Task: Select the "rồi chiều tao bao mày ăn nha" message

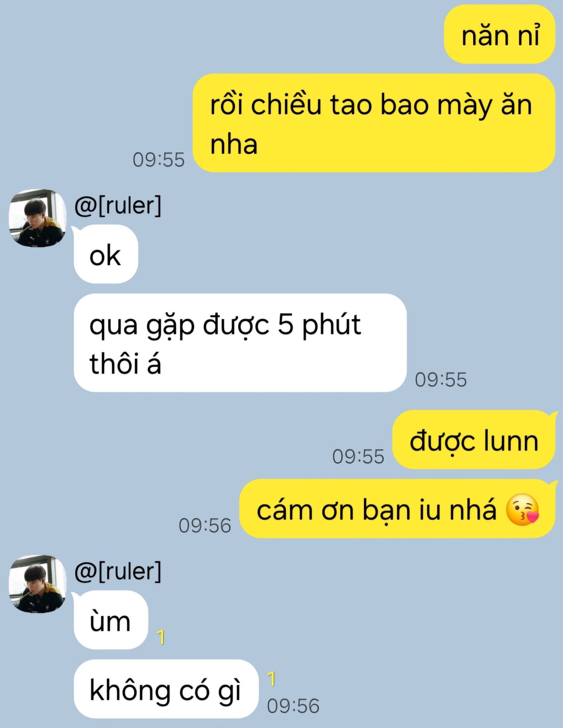Action: [374, 123]
